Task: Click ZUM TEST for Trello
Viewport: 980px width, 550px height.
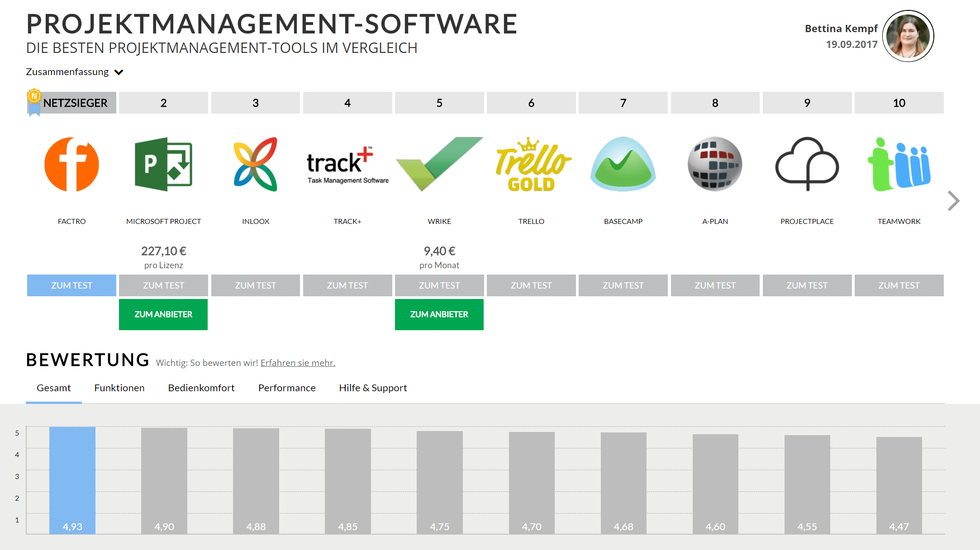Action: coord(531,285)
